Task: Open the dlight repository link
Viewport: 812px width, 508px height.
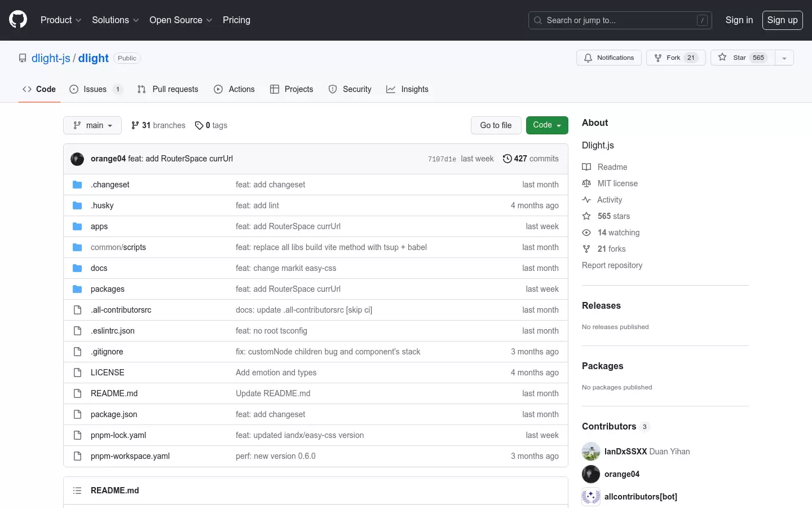Action: [x=93, y=58]
